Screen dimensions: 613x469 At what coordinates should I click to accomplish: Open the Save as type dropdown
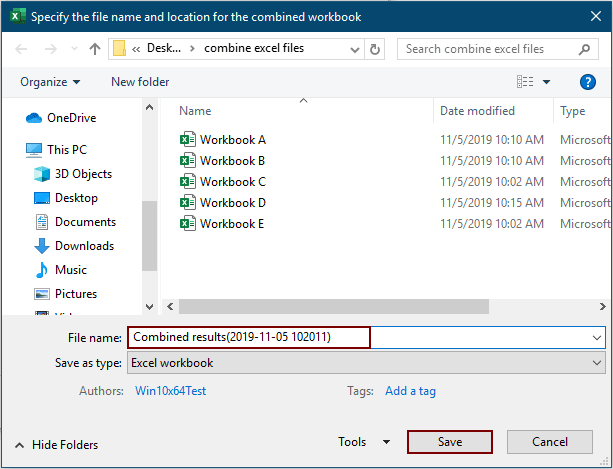pyautogui.click(x=366, y=363)
